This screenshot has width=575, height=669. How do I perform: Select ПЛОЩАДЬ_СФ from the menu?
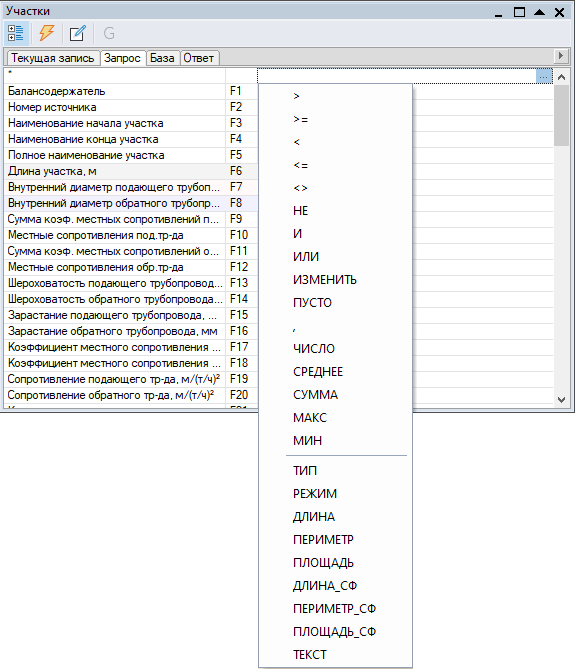pyautogui.click(x=335, y=632)
